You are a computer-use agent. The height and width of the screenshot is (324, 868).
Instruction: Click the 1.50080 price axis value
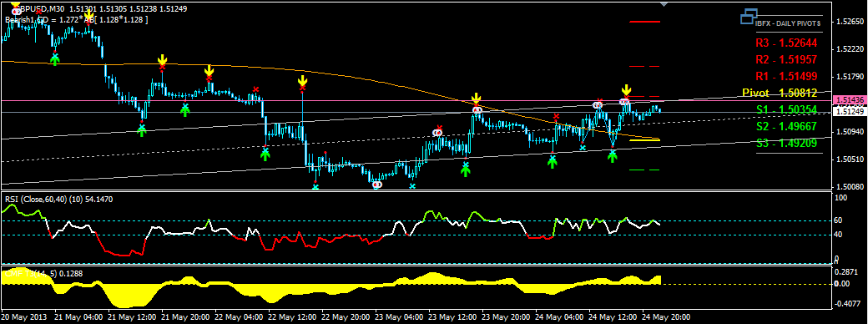pos(850,187)
